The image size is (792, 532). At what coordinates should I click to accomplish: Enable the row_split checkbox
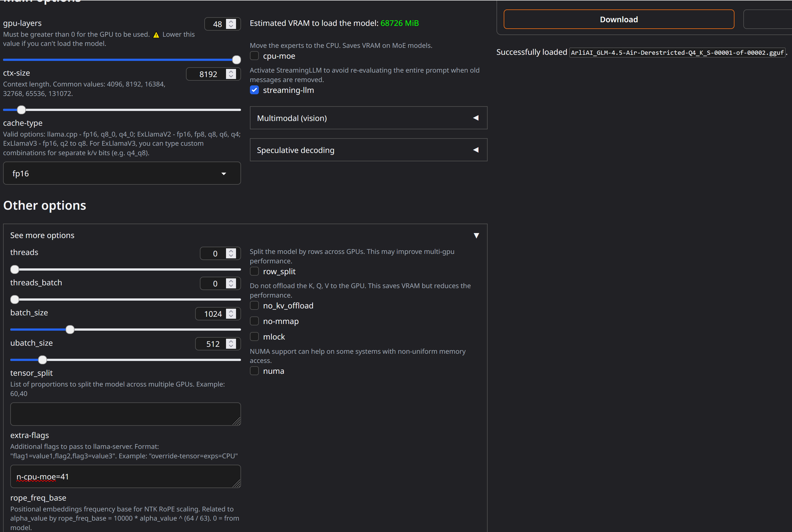click(x=254, y=271)
